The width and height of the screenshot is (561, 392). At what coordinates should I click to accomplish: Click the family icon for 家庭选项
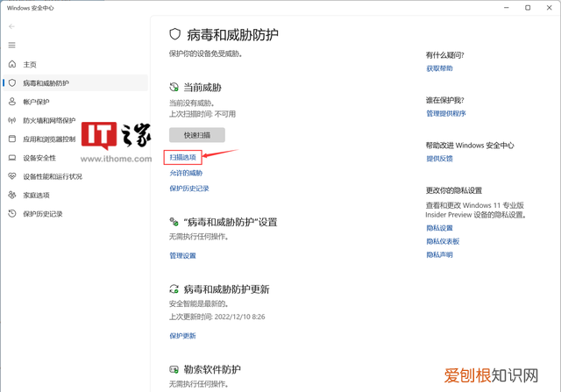coord(12,195)
